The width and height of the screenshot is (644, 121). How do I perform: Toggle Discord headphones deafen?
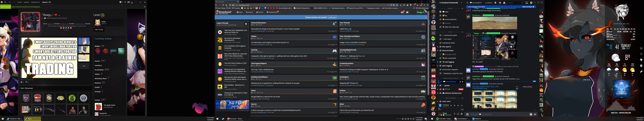click(x=458, y=114)
